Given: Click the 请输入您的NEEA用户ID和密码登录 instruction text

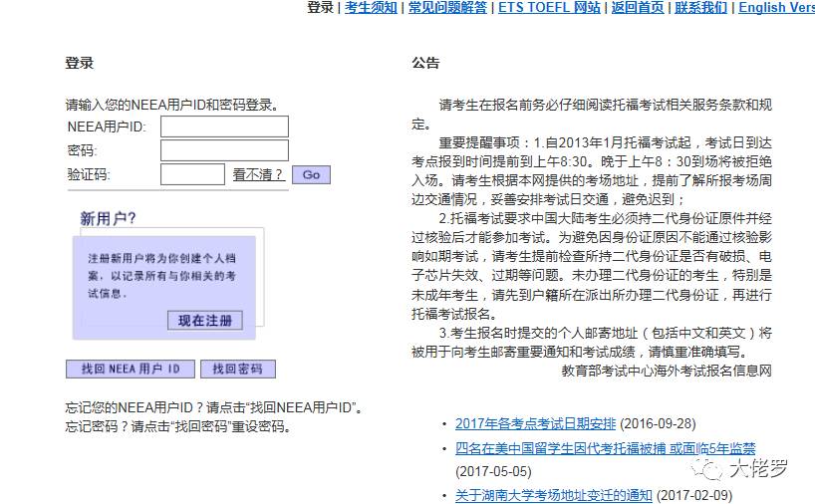Looking at the screenshot, I should pyautogui.click(x=172, y=105).
